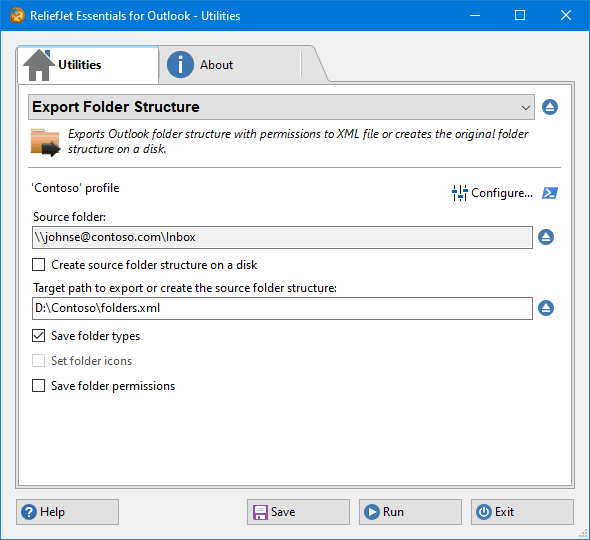
Task: Check Save folder permissions
Action: [38, 386]
